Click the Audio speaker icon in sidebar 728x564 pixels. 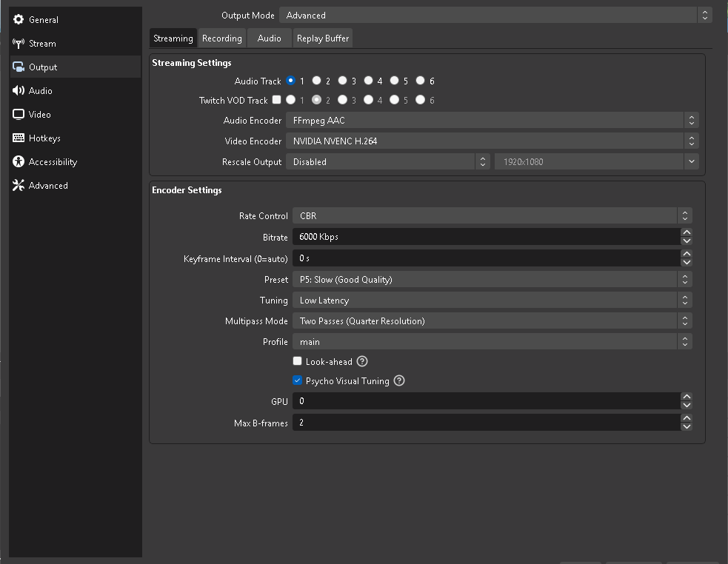click(19, 90)
